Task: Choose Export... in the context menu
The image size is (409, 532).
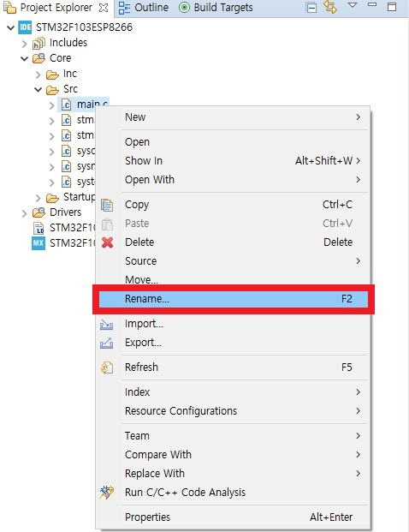Action: pyautogui.click(x=233, y=343)
